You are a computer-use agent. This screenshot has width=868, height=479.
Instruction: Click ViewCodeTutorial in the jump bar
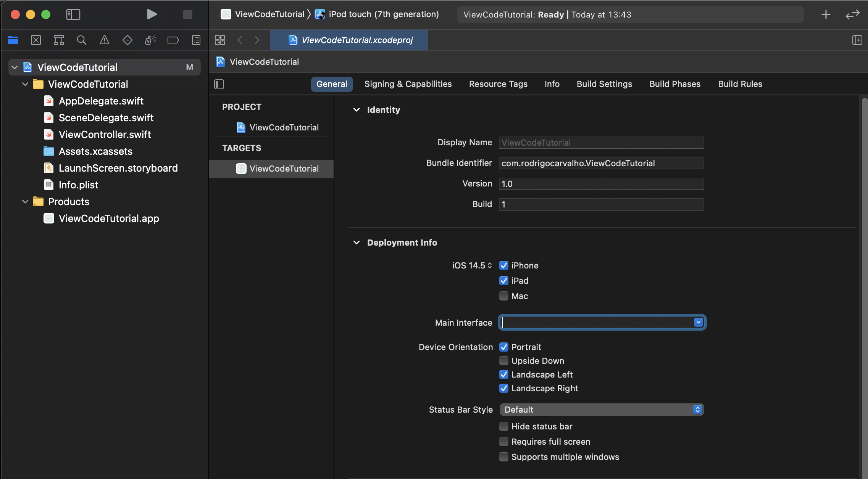click(x=258, y=62)
